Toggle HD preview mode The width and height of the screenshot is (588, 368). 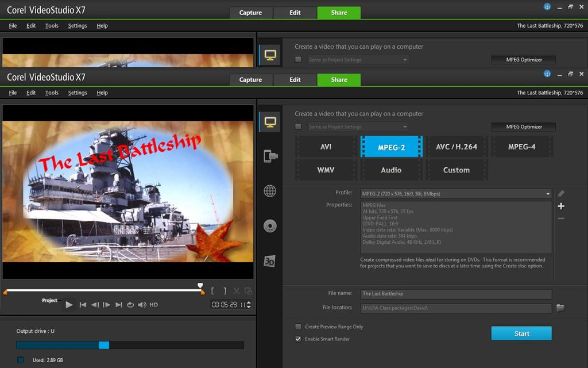154,305
